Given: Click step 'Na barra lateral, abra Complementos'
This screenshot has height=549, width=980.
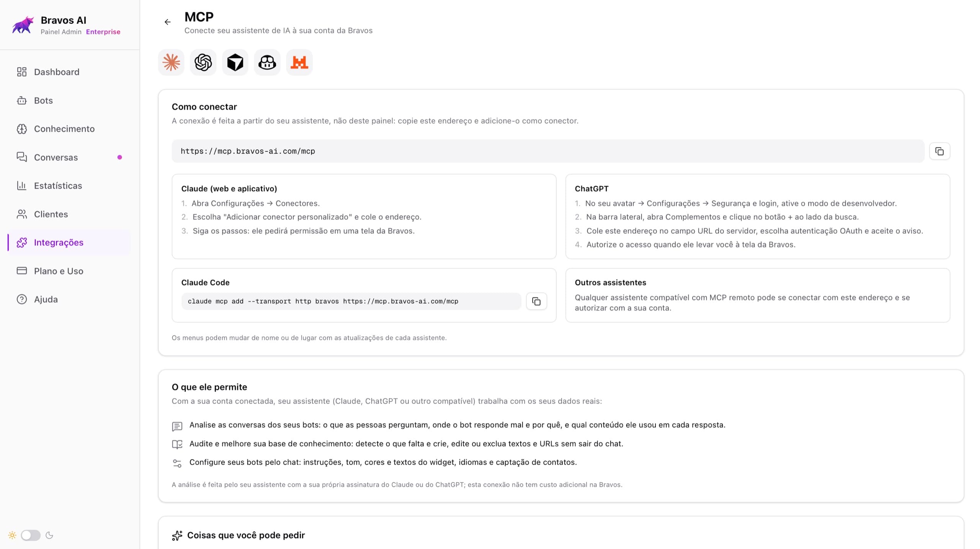Looking at the screenshot, I should (x=722, y=217).
